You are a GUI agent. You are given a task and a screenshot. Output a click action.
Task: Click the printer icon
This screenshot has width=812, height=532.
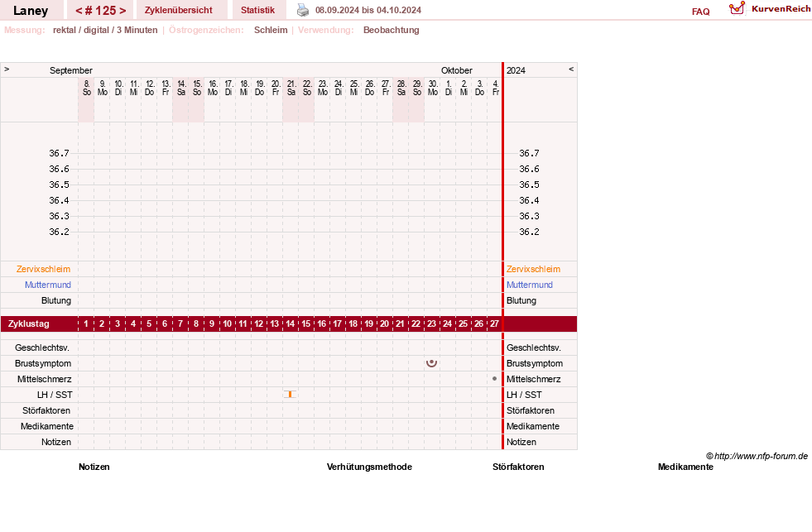click(303, 10)
